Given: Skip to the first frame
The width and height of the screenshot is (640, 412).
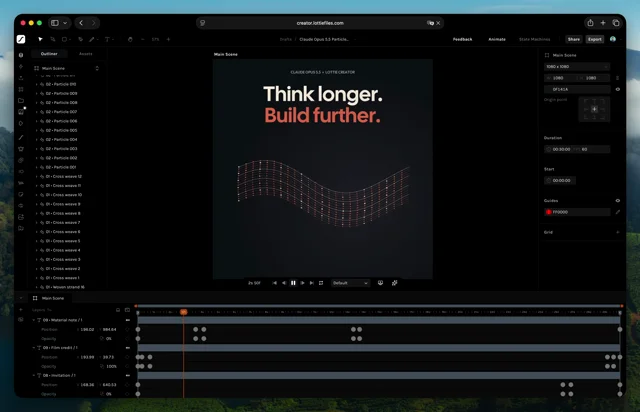Looking at the screenshot, I should (274, 283).
